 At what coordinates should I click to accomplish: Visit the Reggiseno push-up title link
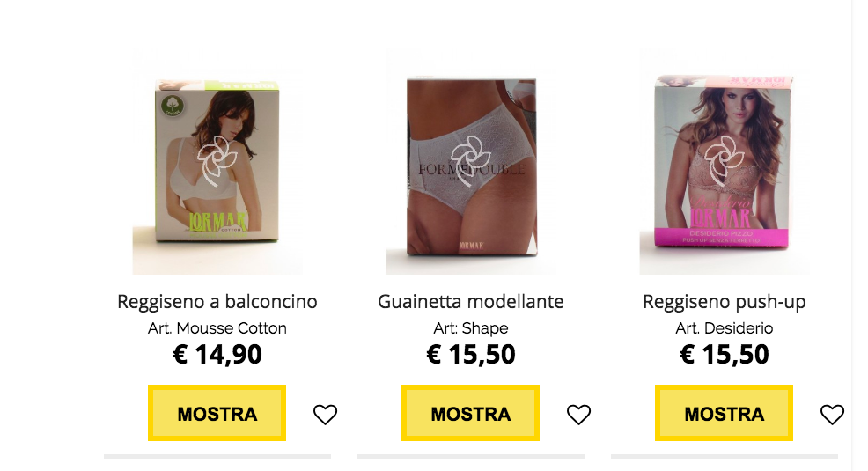coord(725,302)
